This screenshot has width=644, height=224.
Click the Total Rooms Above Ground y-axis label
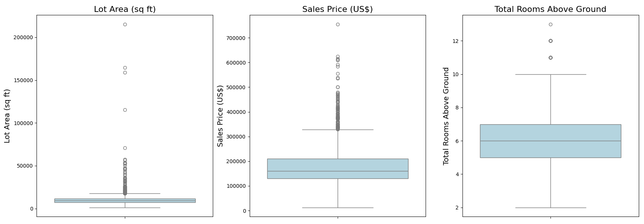(446, 116)
